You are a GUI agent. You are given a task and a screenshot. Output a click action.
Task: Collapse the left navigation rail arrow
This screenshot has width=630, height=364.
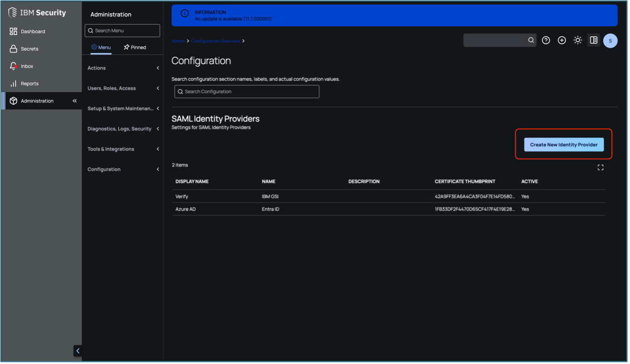point(77,350)
